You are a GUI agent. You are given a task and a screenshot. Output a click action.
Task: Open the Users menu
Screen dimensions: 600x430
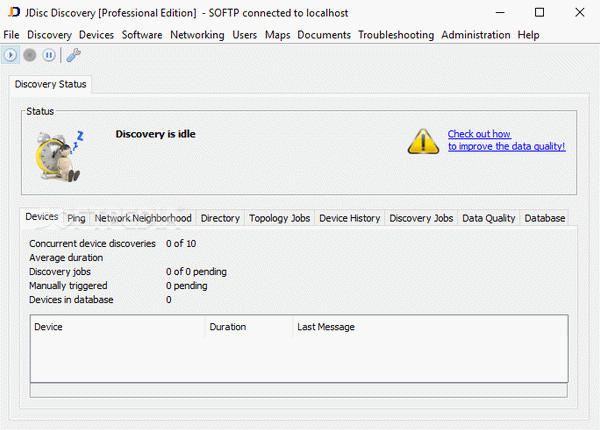tap(245, 35)
